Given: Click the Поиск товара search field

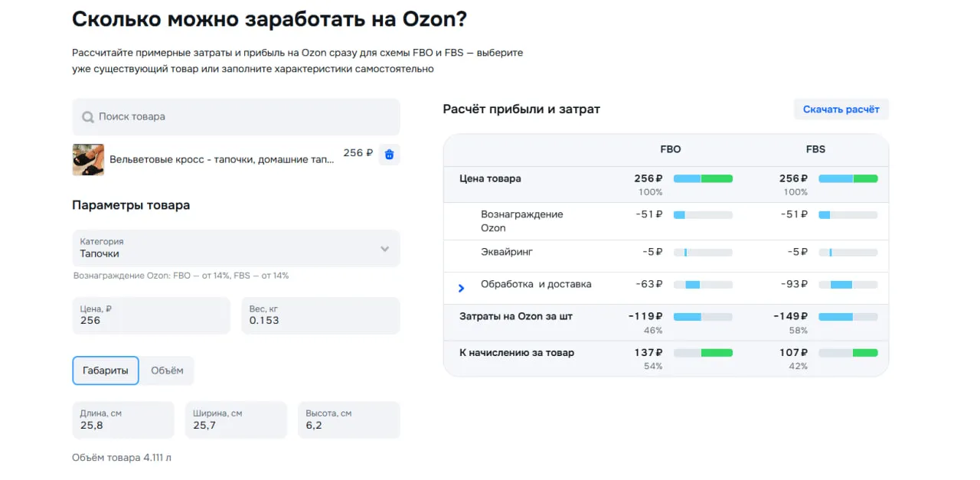Looking at the screenshot, I should click(x=245, y=117).
